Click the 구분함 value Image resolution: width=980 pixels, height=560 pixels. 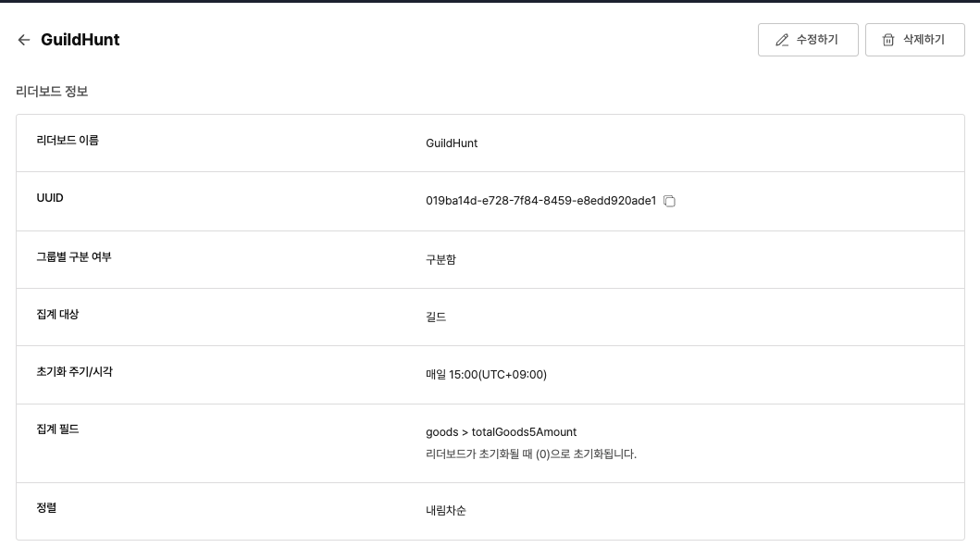pyautogui.click(x=440, y=260)
